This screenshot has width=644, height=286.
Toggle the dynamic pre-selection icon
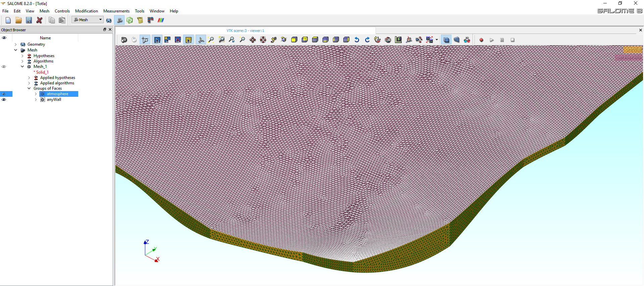[x=167, y=40]
